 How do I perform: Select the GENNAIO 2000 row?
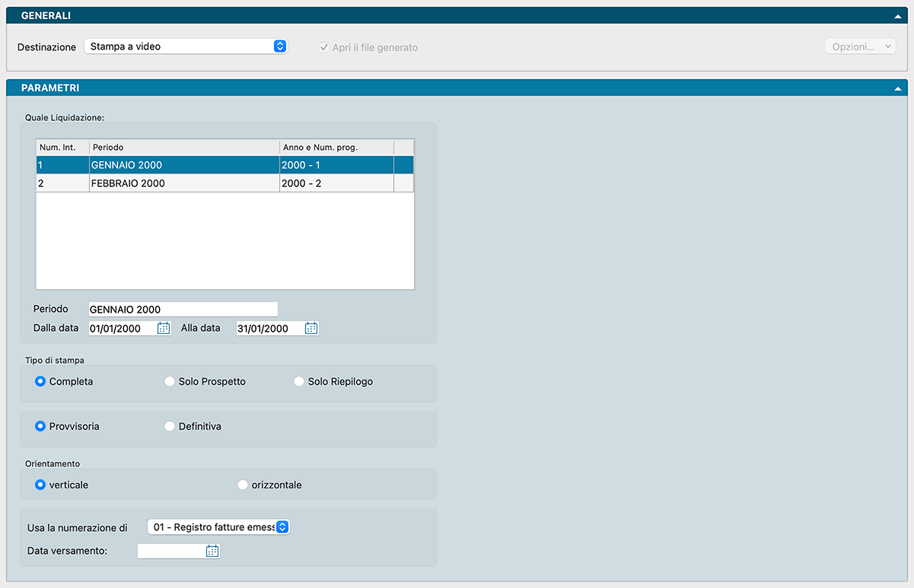[183, 165]
